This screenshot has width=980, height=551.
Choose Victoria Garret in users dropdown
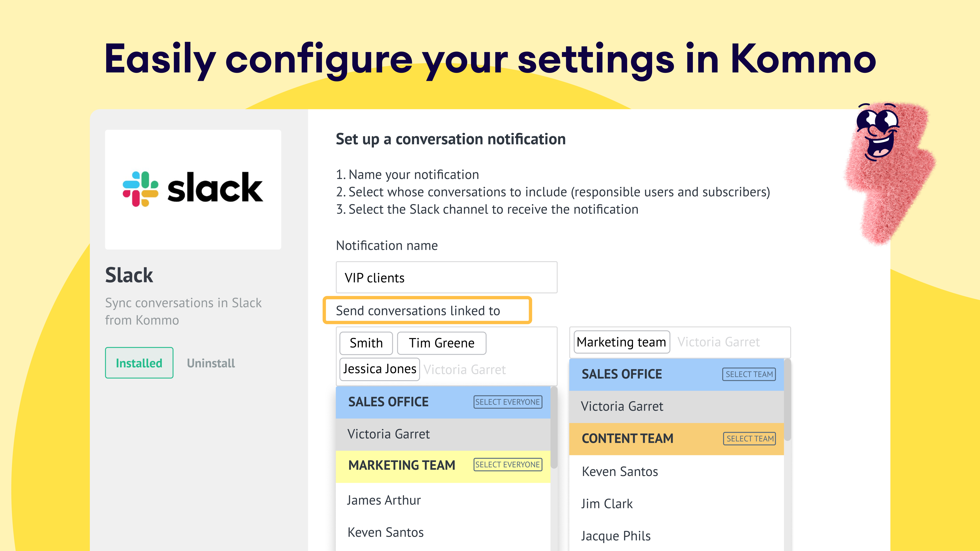coord(388,434)
